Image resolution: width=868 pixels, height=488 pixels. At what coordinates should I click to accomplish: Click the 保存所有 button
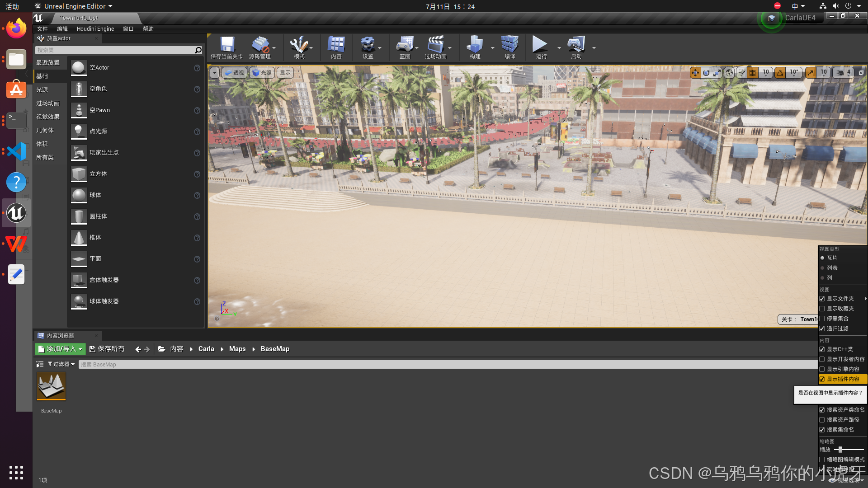click(107, 349)
